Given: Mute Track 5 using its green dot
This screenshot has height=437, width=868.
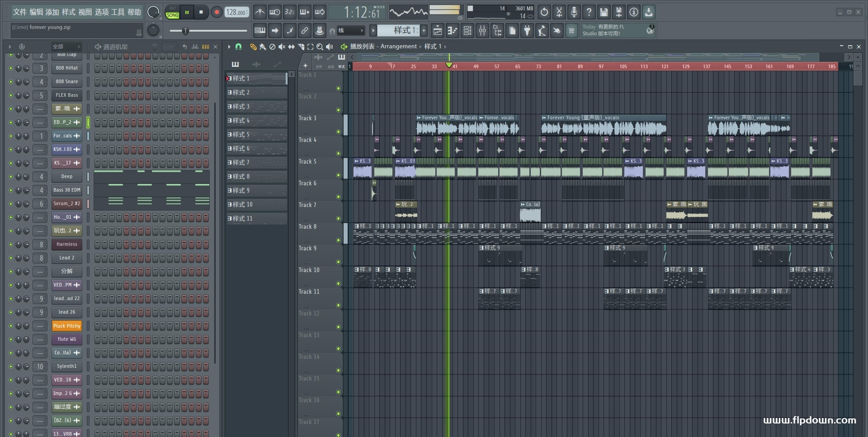Looking at the screenshot, I should (x=338, y=175).
